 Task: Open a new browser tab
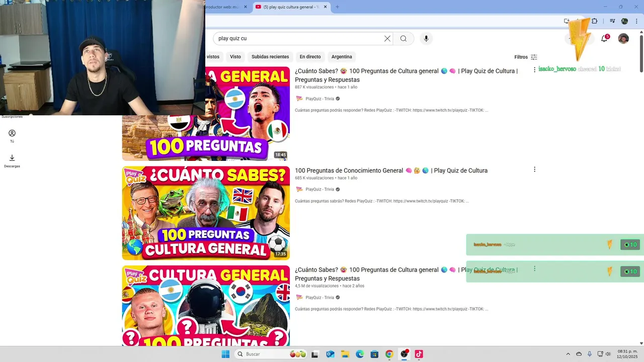(337, 7)
